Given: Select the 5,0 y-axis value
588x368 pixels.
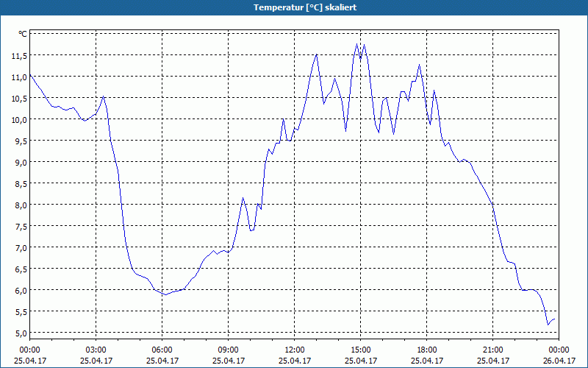Looking at the screenshot, I should [x=21, y=333].
